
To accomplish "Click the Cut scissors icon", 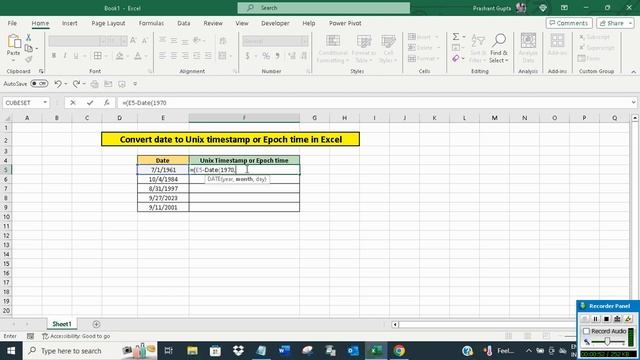I will point(29,38).
